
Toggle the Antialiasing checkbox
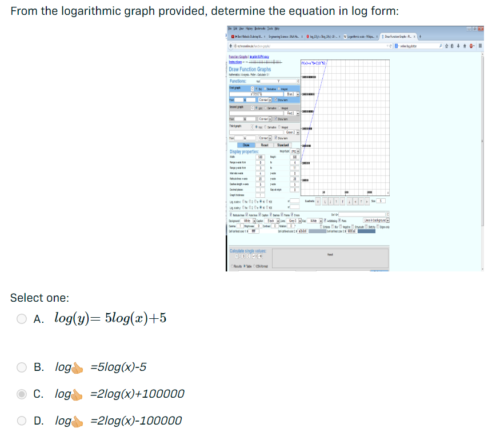(325, 221)
